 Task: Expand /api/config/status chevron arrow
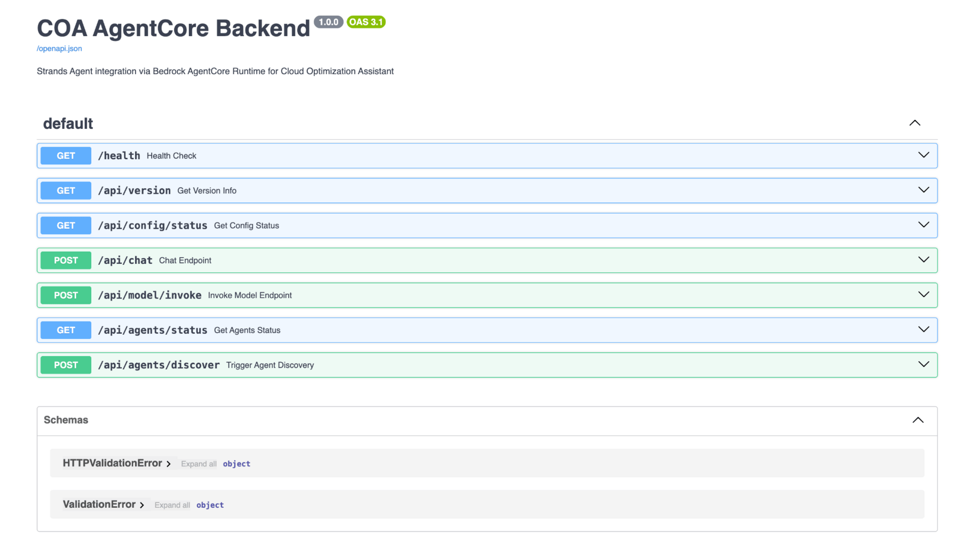[x=923, y=225]
